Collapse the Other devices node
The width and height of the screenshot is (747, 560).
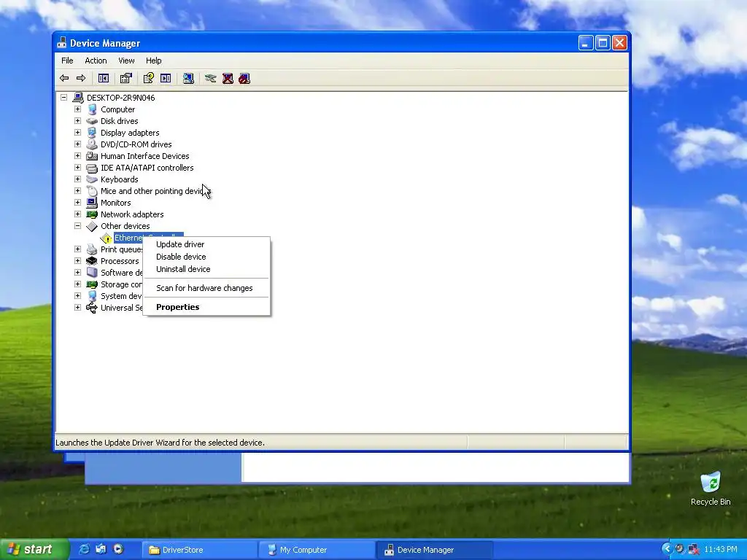tap(77, 226)
